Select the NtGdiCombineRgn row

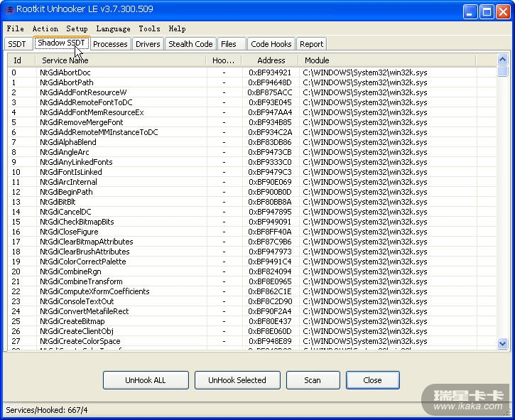[252, 271]
